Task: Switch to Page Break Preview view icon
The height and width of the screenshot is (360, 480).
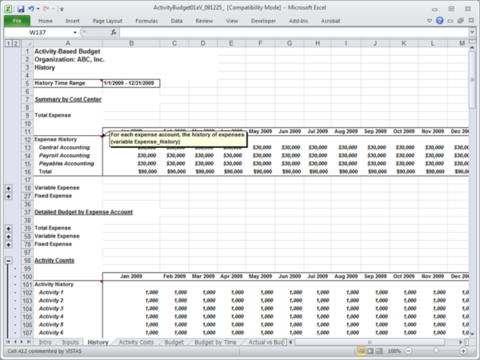Action: (x=379, y=351)
